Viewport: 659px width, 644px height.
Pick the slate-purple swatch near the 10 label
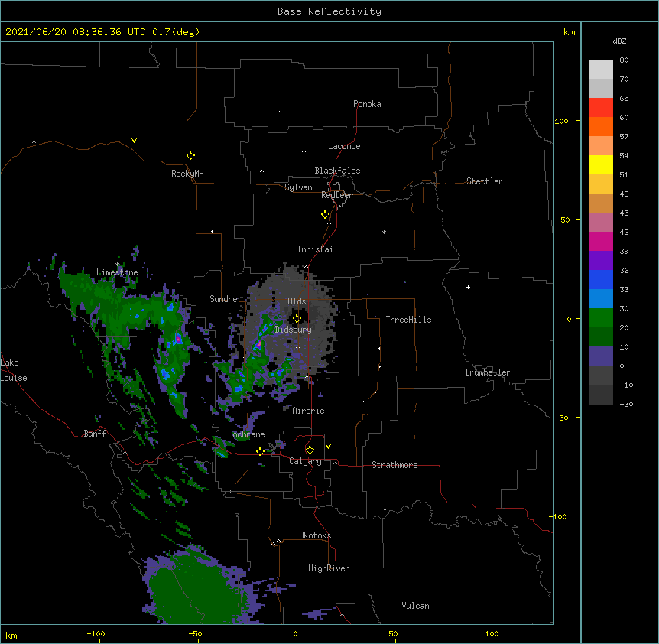click(x=601, y=356)
